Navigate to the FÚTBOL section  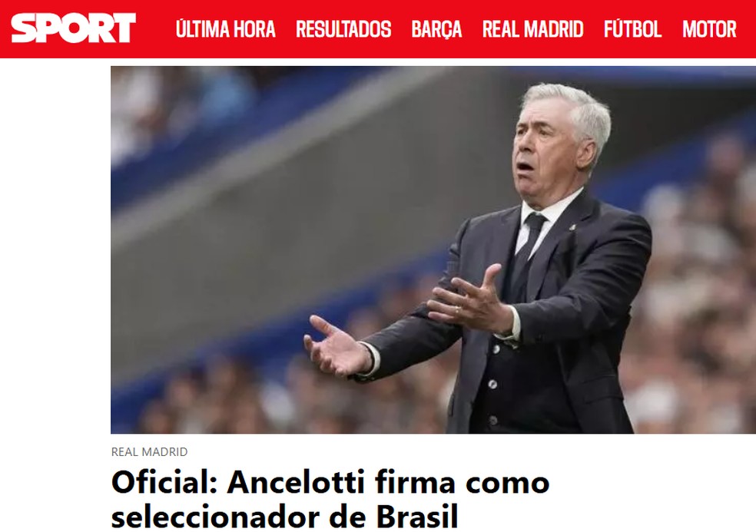[632, 29]
